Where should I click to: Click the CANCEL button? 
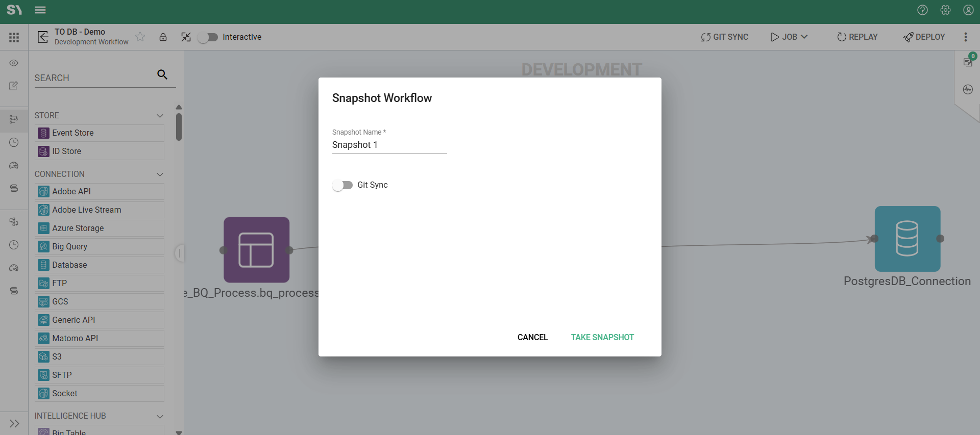[532, 337]
